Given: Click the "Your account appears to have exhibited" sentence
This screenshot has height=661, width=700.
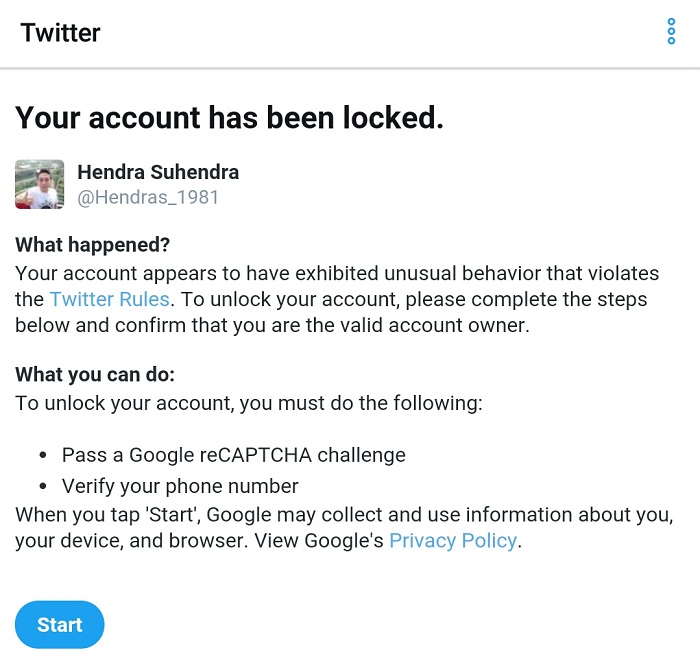Looking at the screenshot, I should coord(337,273).
